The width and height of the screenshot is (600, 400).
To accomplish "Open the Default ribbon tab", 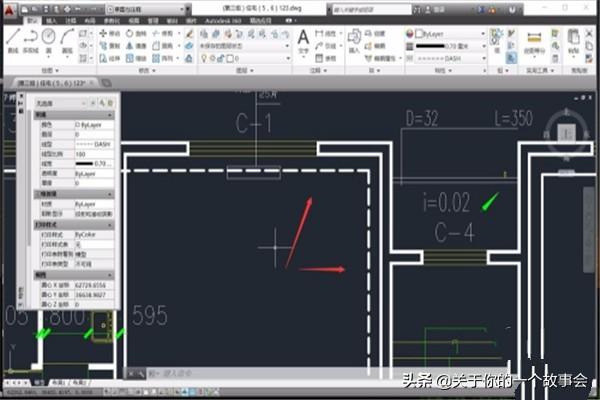I will [x=33, y=21].
